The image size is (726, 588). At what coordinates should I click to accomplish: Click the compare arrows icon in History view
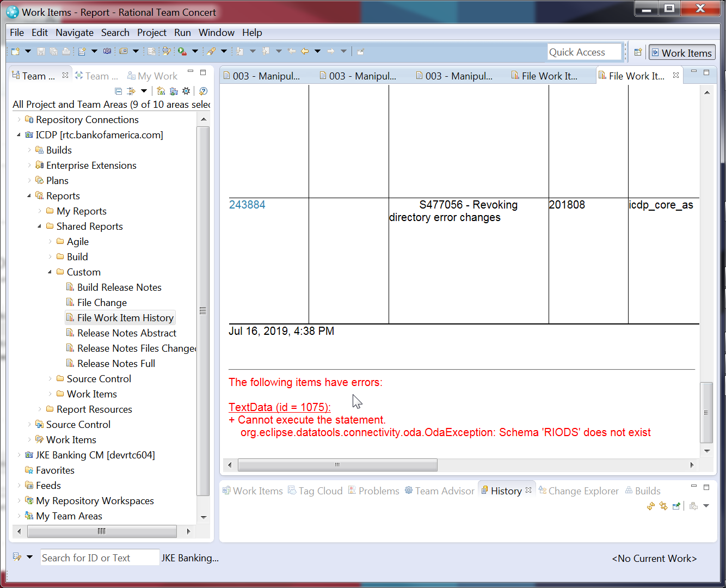pos(663,506)
